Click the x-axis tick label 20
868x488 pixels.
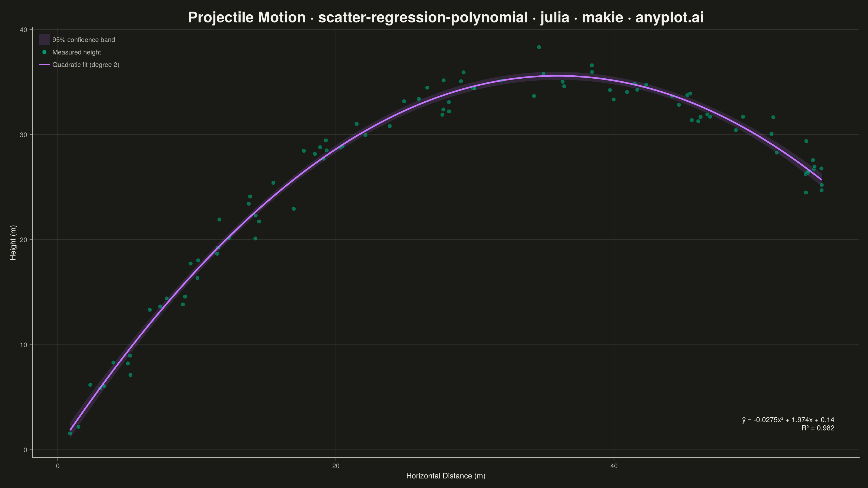click(x=336, y=466)
